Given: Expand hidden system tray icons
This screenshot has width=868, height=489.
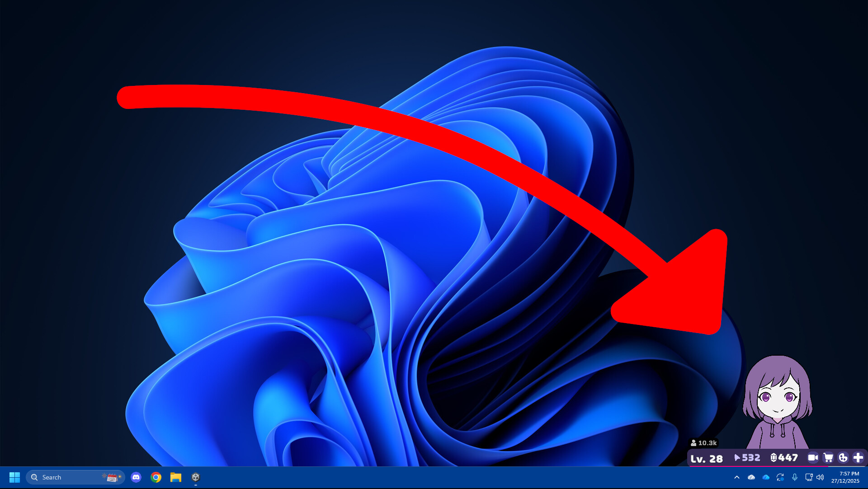Looking at the screenshot, I should tap(737, 477).
